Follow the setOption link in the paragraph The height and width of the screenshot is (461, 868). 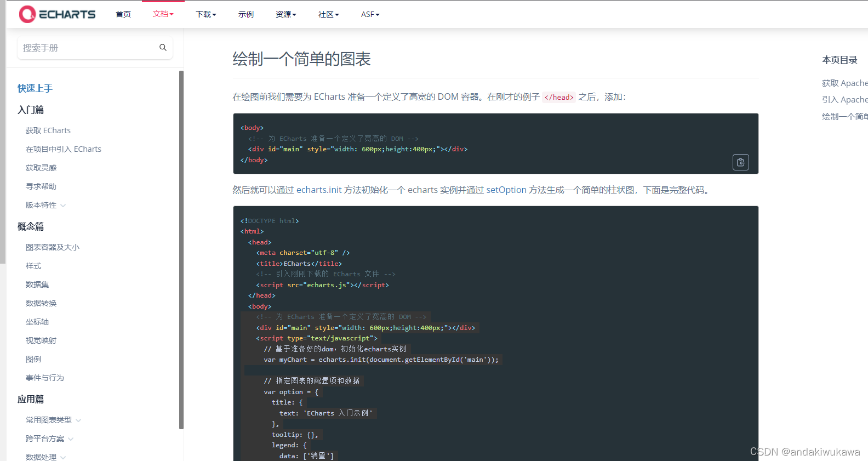pyautogui.click(x=506, y=190)
